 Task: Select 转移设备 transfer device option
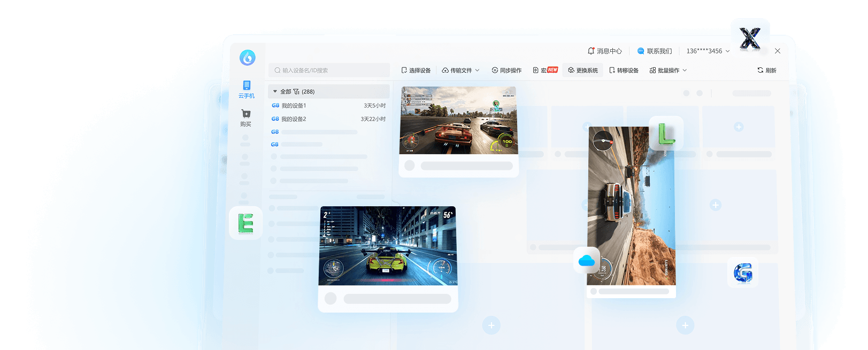pyautogui.click(x=624, y=71)
